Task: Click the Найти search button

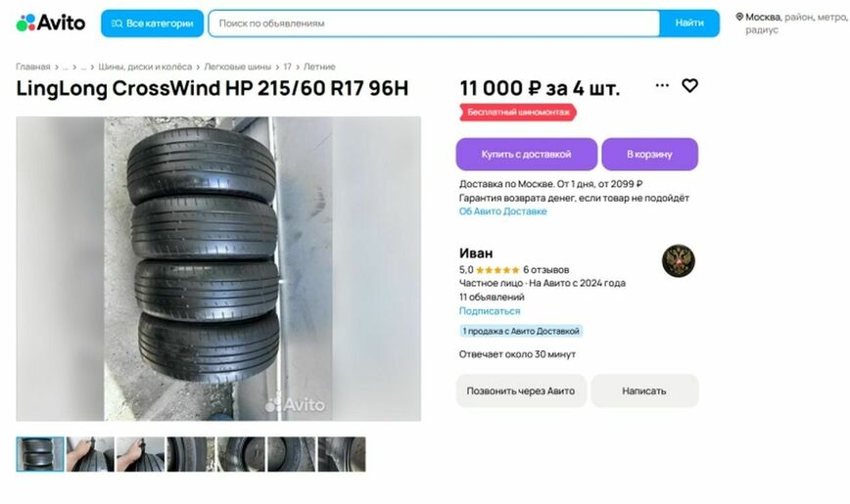Action: coord(689,23)
